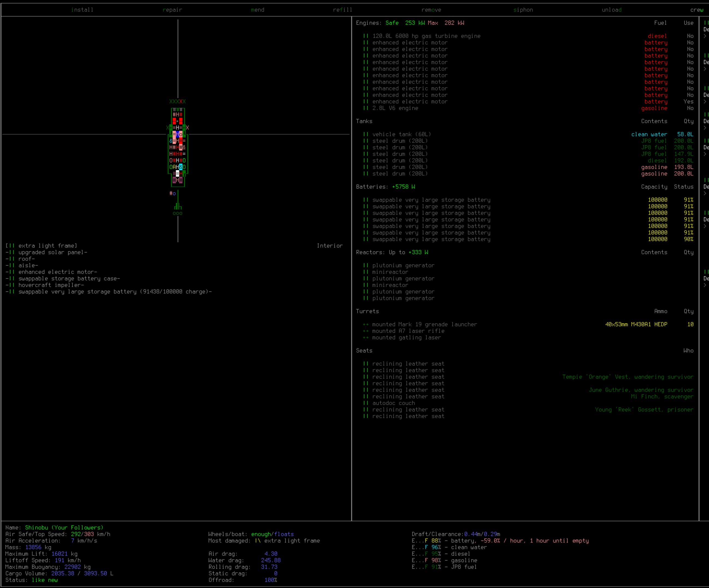Viewport: 709px width, 588px height.
Task: Expand the first De > entry at right edge
Action: pyautogui.click(x=705, y=36)
